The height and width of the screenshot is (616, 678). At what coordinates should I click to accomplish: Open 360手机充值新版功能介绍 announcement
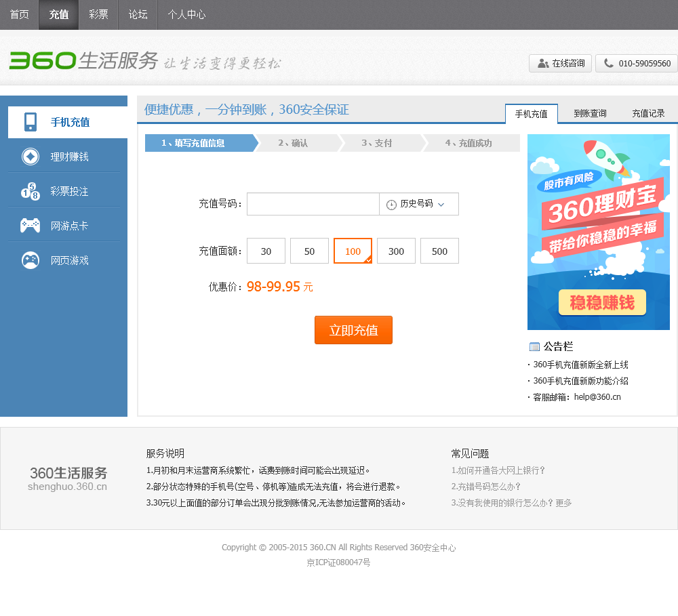click(x=580, y=381)
